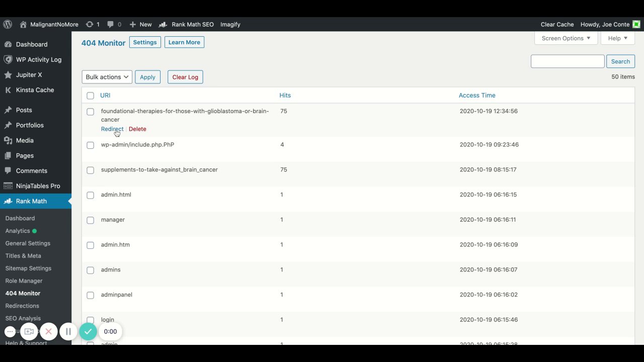Open the updates icon in admin bar
This screenshot has width=644, height=362.
pyautogui.click(x=90, y=24)
